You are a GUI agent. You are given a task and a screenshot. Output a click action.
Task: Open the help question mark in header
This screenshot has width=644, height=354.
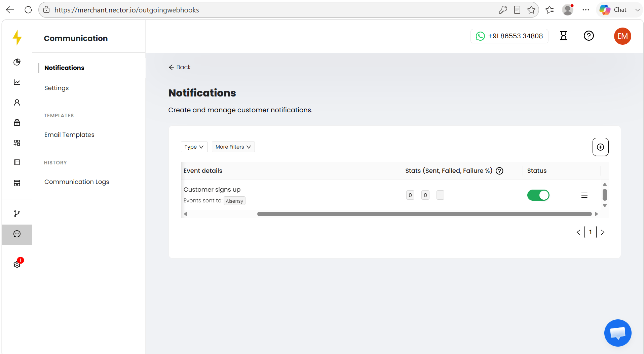[x=589, y=36]
